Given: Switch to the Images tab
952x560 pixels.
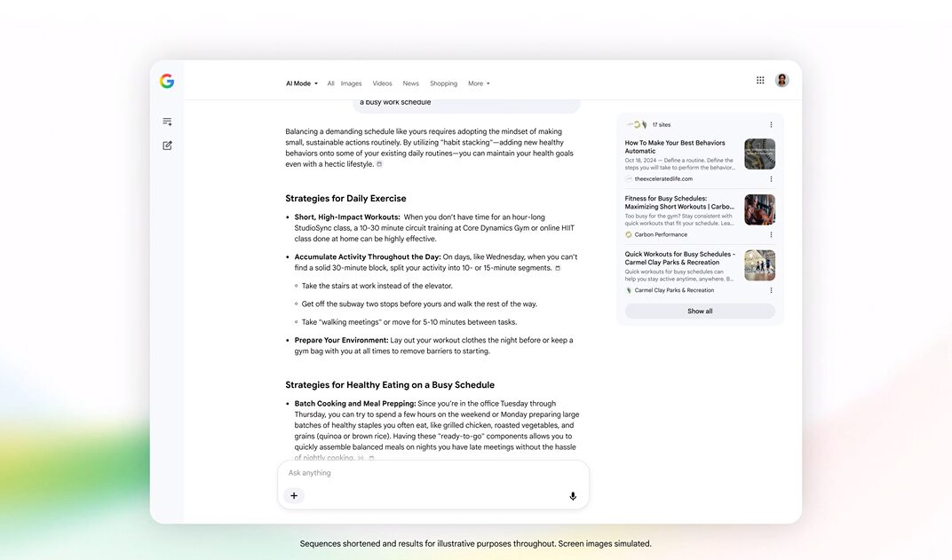Looking at the screenshot, I should [351, 83].
